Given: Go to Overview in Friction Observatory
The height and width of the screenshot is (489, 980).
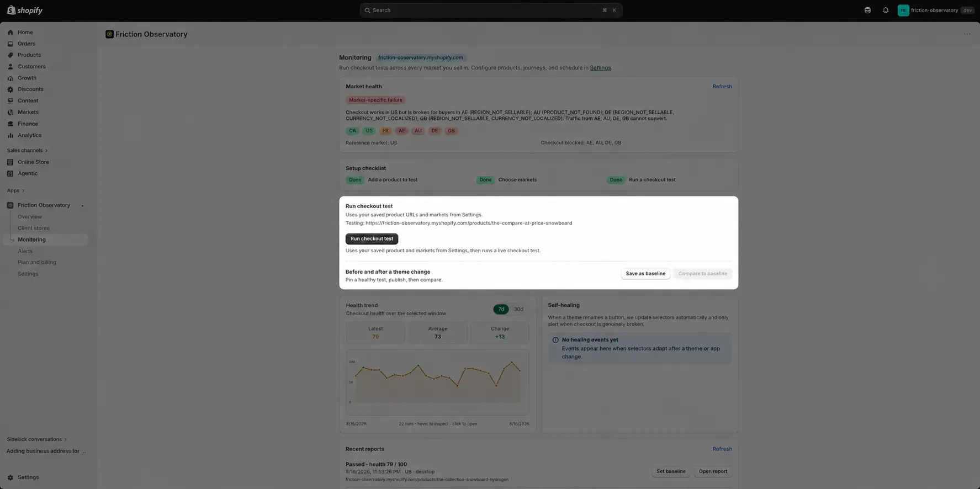Looking at the screenshot, I should tap(30, 217).
